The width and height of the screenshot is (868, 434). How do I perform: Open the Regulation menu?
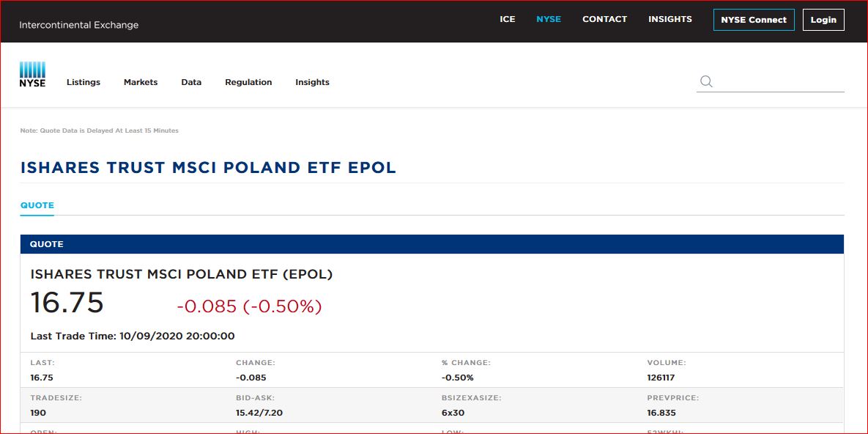(x=248, y=82)
